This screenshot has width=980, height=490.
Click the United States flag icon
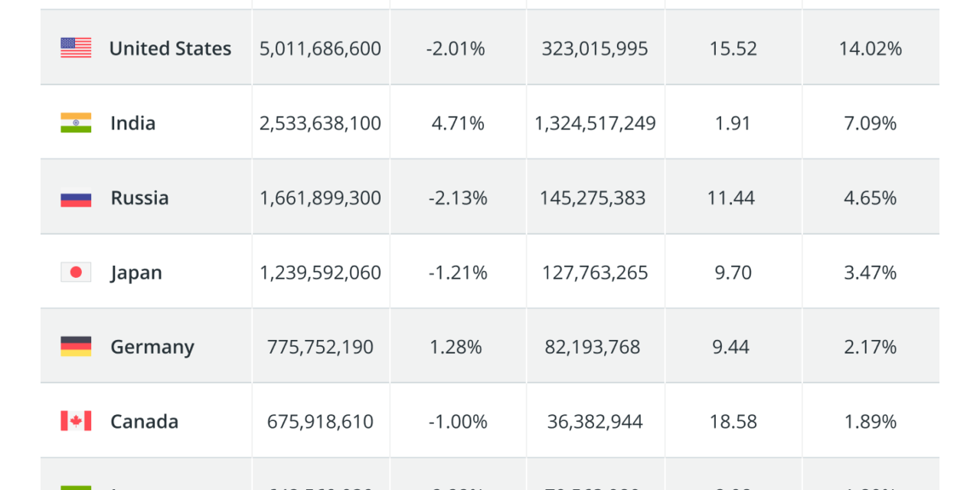[x=76, y=48]
